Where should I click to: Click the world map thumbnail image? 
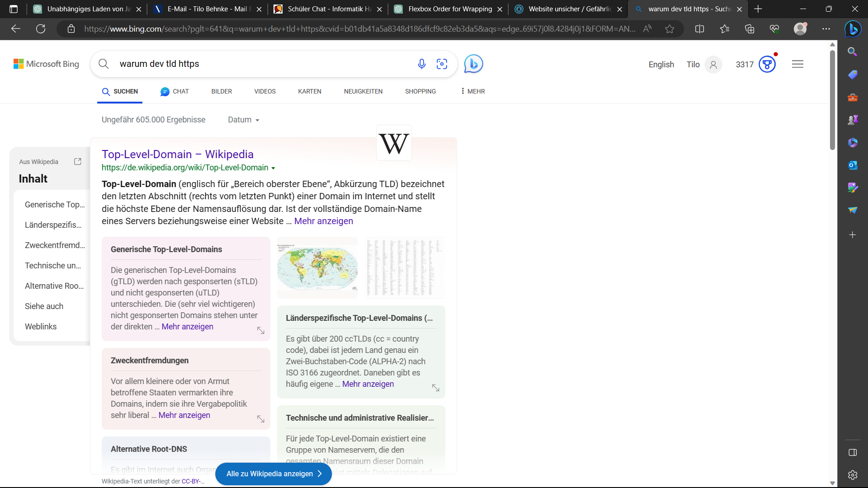(x=317, y=267)
